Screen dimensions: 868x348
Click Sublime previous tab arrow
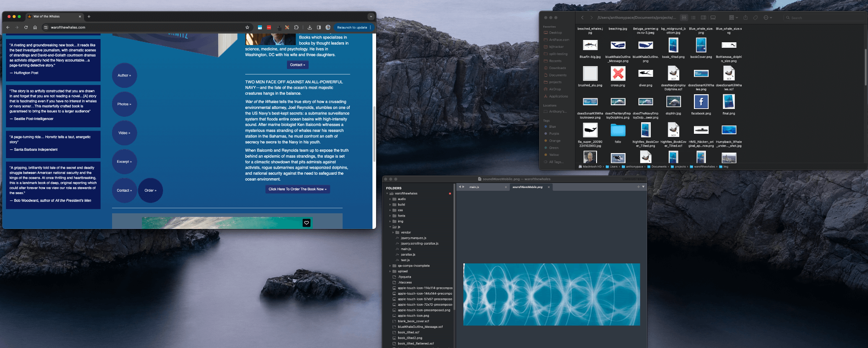click(x=460, y=187)
